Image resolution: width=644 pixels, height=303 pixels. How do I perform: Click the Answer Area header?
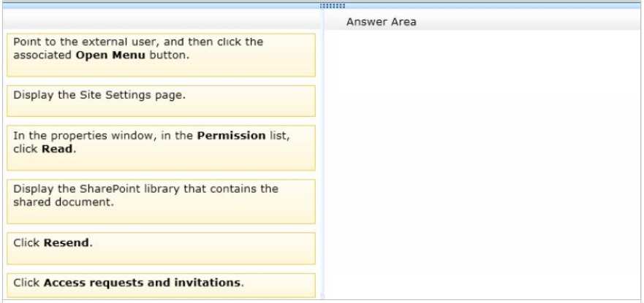tap(381, 22)
